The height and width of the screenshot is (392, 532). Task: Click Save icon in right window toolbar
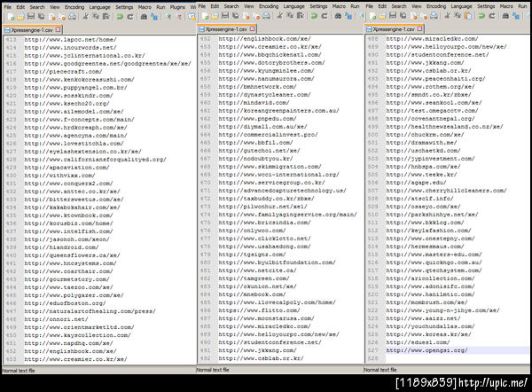393,16
